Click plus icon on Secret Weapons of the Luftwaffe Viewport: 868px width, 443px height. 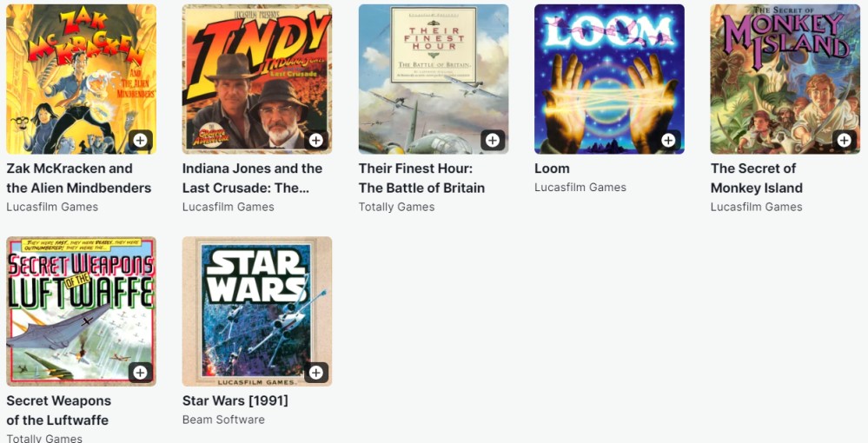click(x=141, y=373)
